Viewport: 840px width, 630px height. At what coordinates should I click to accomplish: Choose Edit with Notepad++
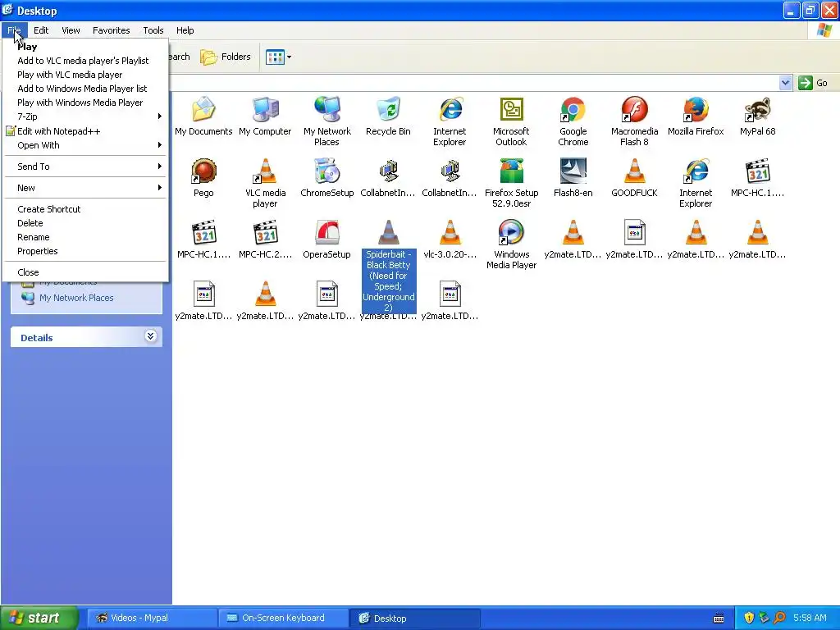[85, 131]
